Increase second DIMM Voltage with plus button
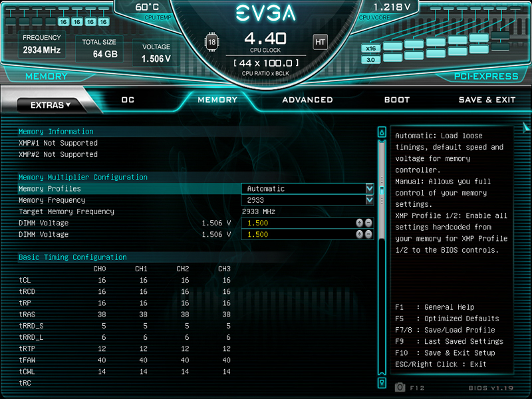 tap(359, 234)
